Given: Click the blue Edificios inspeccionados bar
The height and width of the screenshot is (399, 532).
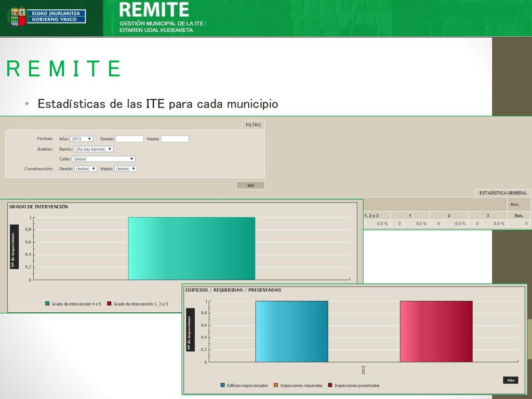Looking at the screenshot, I should click(292, 331).
